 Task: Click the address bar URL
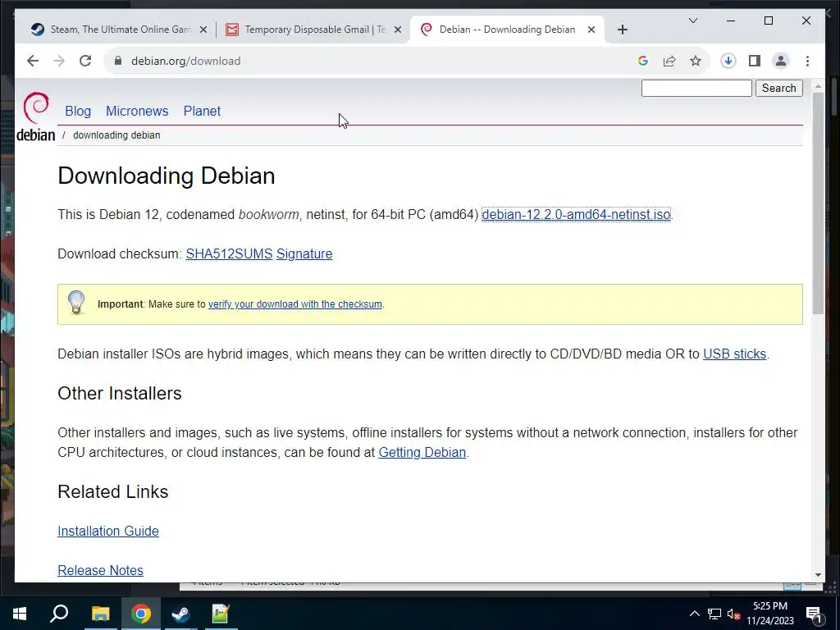(186, 61)
